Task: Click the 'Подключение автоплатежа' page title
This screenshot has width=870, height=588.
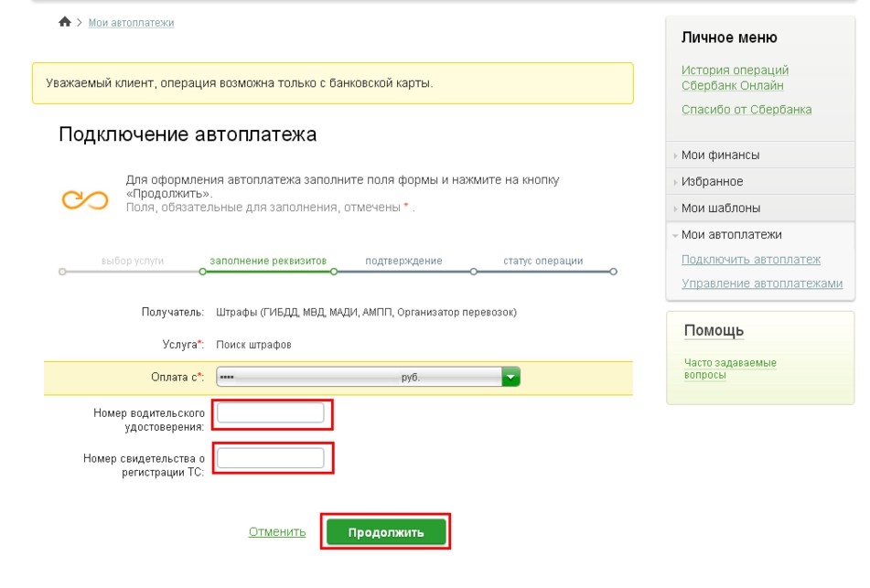Action: tap(188, 134)
